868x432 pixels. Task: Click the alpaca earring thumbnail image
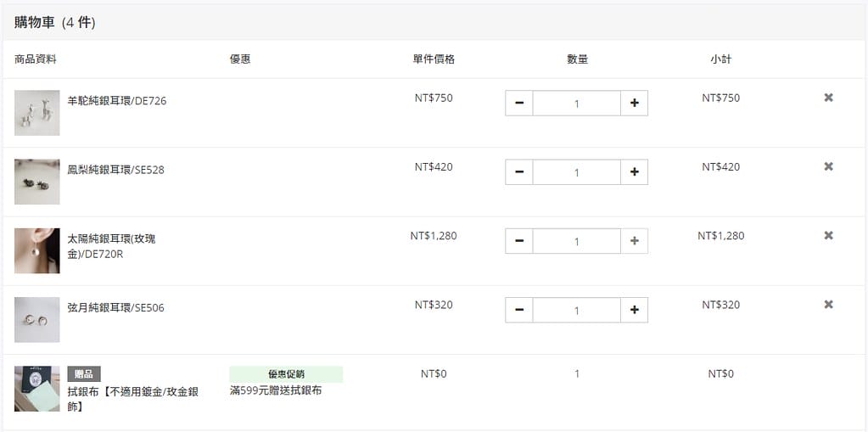pyautogui.click(x=37, y=113)
